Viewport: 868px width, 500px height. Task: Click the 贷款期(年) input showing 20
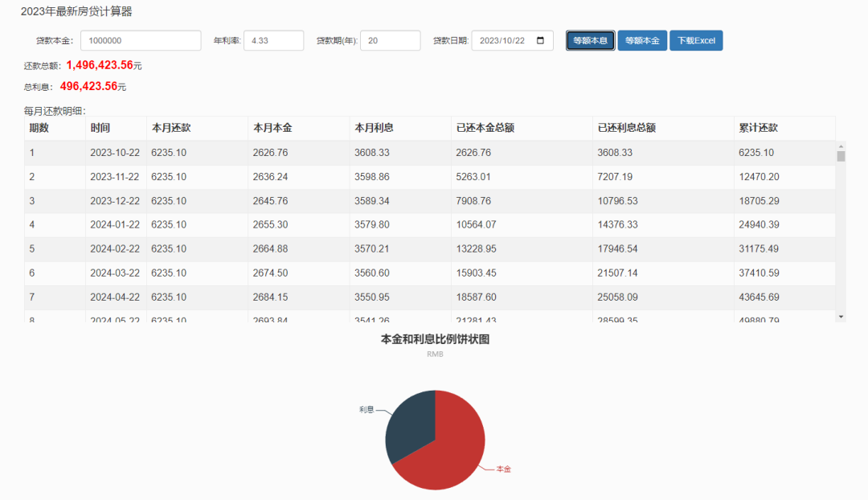[390, 41]
